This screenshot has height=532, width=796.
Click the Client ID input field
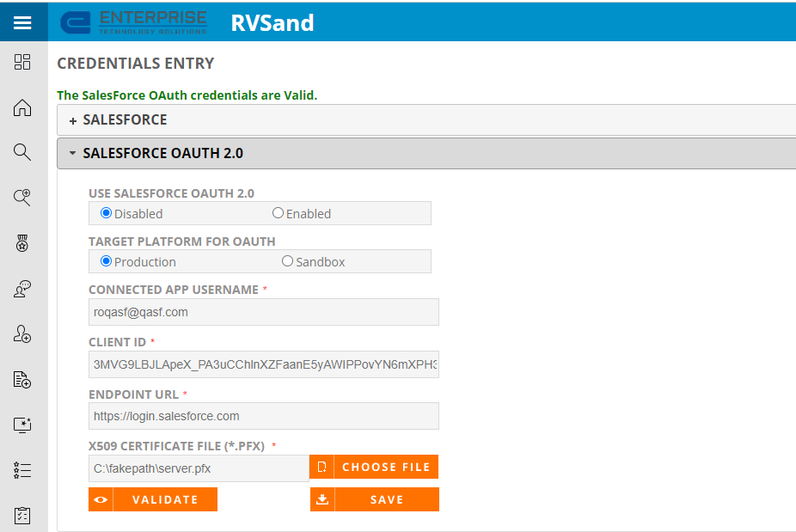pyautogui.click(x=264, y=364)
